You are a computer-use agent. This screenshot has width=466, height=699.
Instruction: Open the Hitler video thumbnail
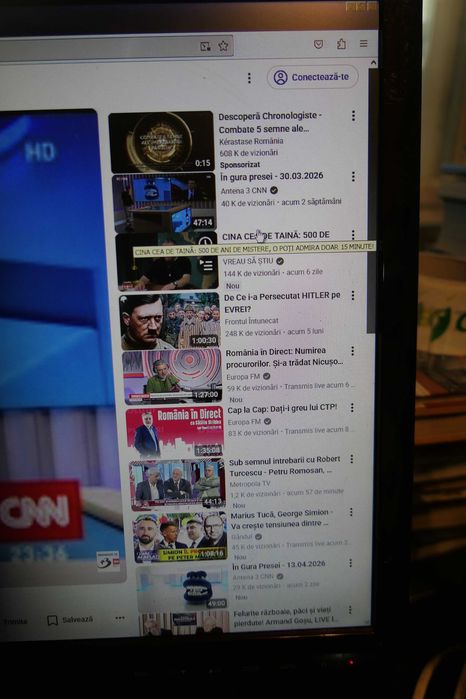[169, 321]
